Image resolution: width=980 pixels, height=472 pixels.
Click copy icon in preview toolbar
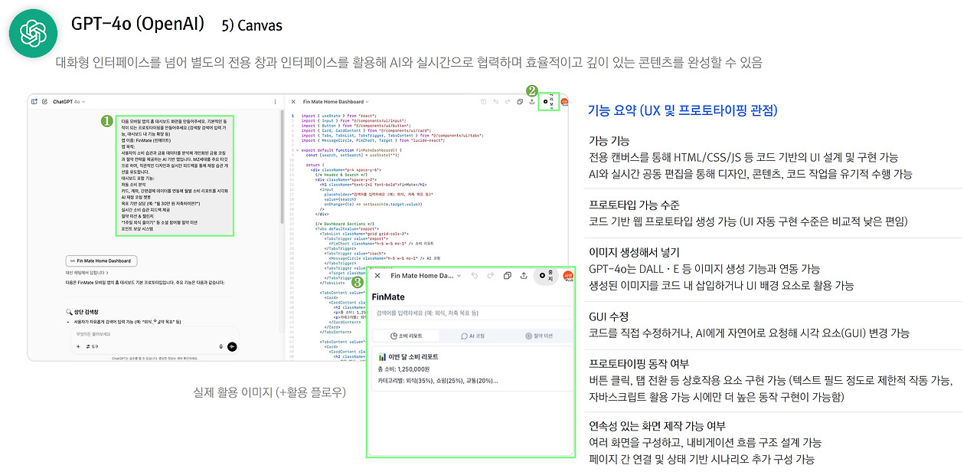coord(507,275)
